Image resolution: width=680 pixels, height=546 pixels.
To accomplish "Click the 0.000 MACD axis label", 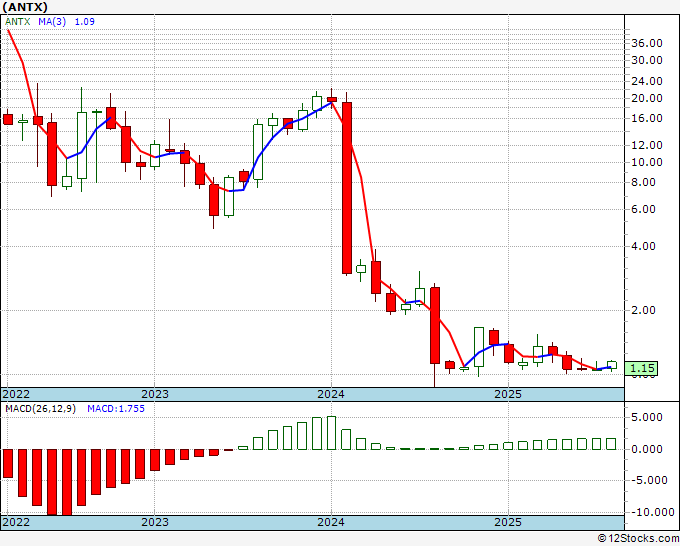I will (647, 449).
